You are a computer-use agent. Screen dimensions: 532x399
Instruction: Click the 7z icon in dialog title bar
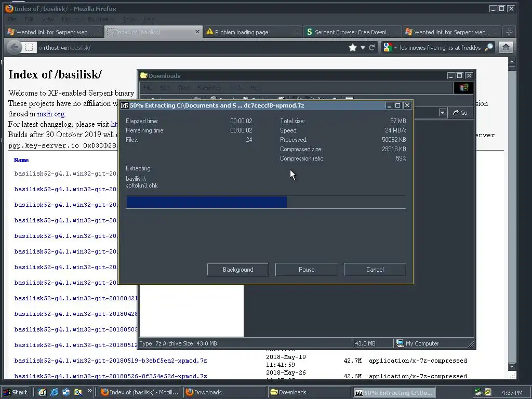125,105
